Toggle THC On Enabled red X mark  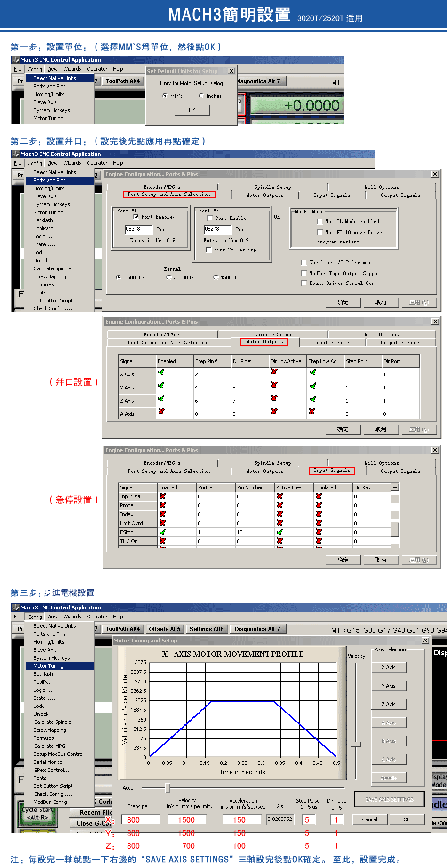tap(163, 541)
